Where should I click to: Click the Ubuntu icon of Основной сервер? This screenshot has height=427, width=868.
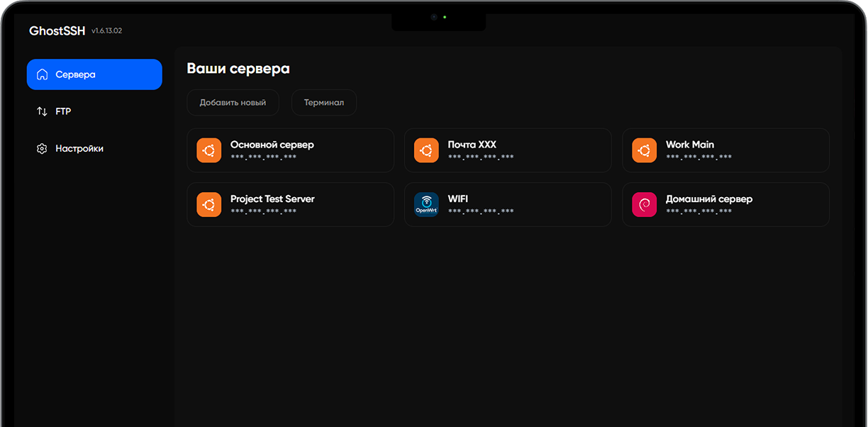click(208, 150)
